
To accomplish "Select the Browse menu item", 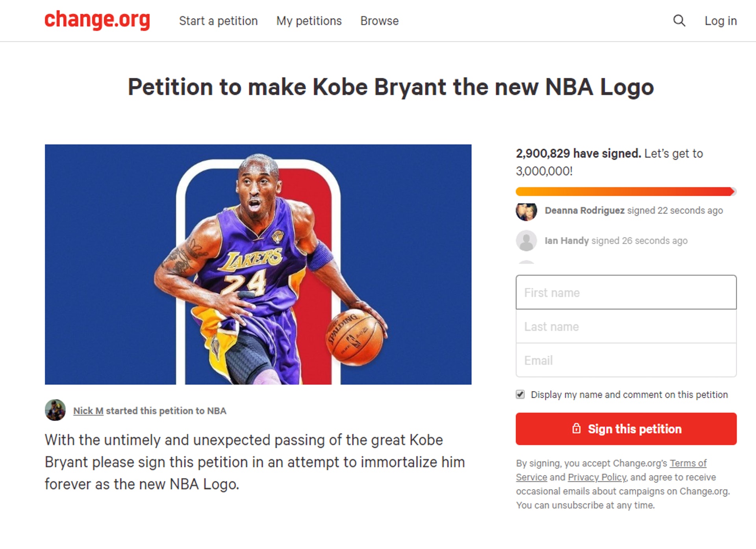I will 379,21.
